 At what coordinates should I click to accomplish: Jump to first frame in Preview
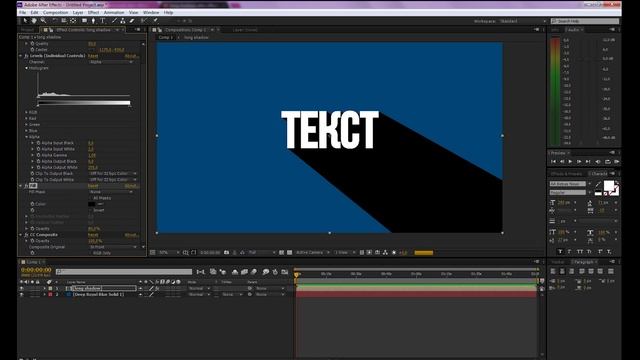553,162
